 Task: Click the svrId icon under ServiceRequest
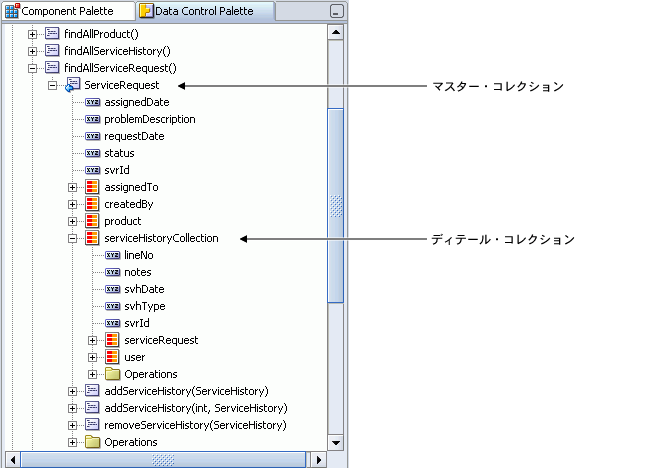click(x=93, y=170)
